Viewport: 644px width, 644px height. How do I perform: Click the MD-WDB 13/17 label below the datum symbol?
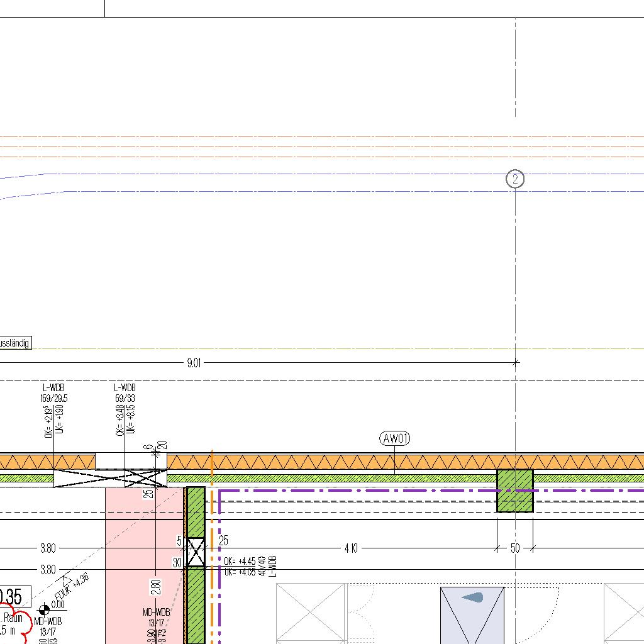pyautogui.click(x=50, y=626)
